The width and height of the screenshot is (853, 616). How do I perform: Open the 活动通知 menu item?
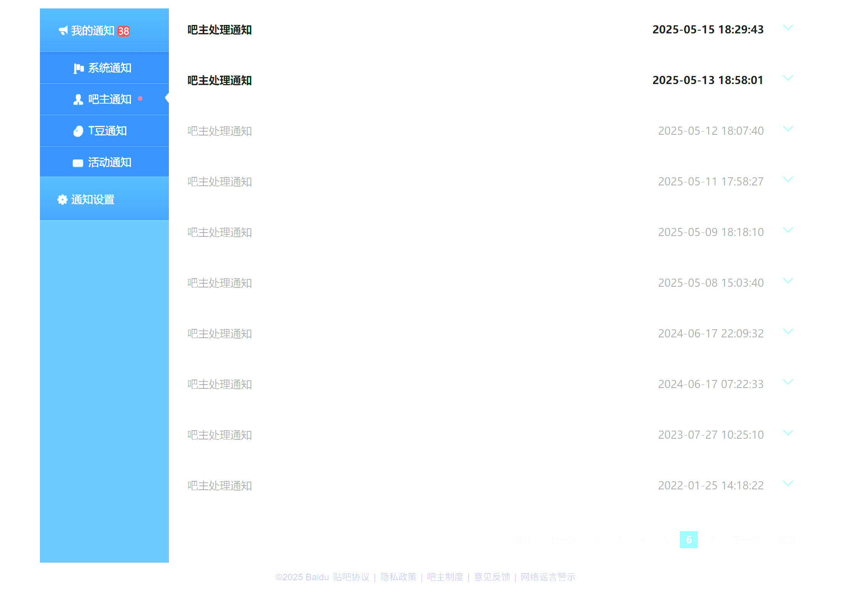pyautogui.click(x=110, y=162)
